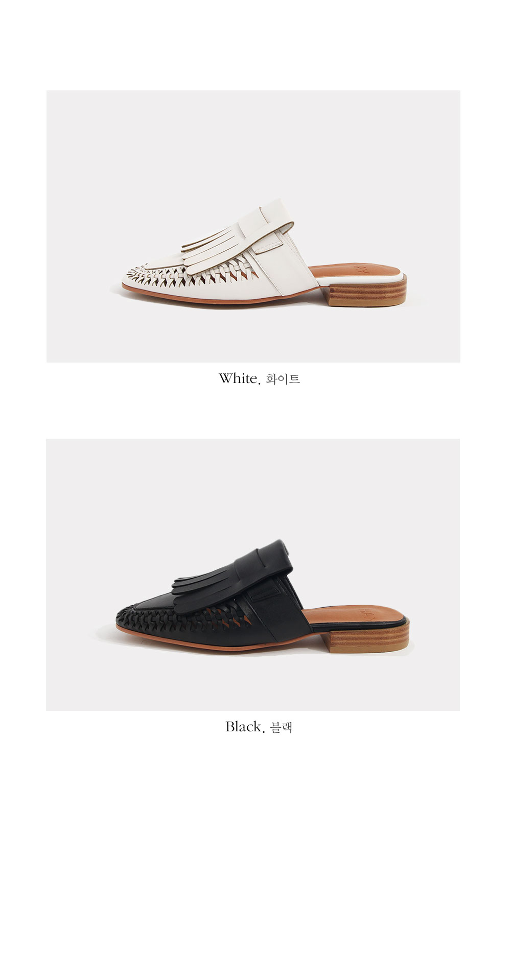511x980 pixels.
Task: Click the Korean text '화이트'
Action: 283,379
